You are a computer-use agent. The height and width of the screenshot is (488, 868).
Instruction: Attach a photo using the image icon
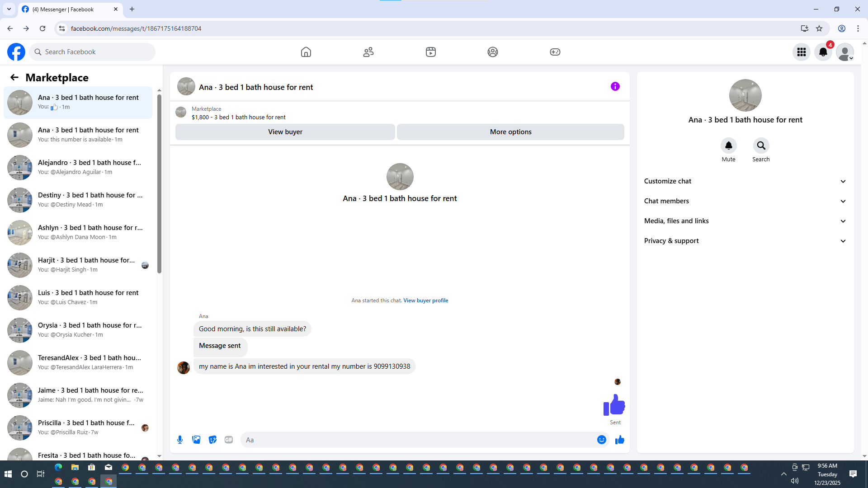(x=196, y=440)
